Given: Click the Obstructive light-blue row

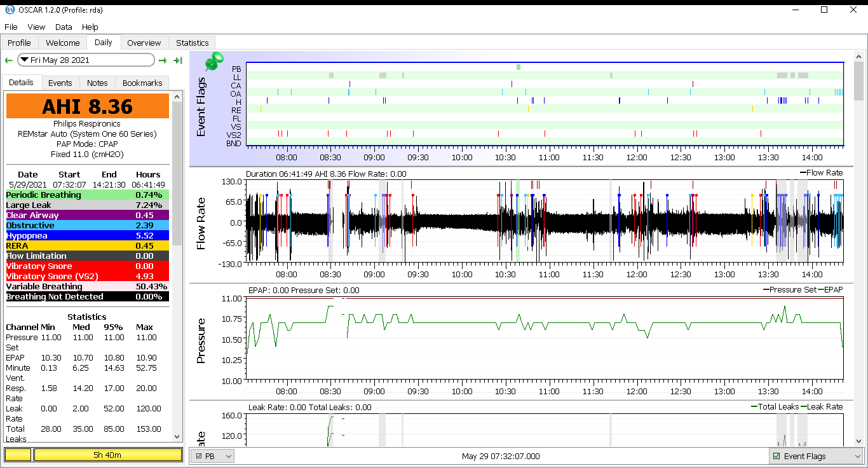Looking at the screenshot, I should tap(88, 225).
